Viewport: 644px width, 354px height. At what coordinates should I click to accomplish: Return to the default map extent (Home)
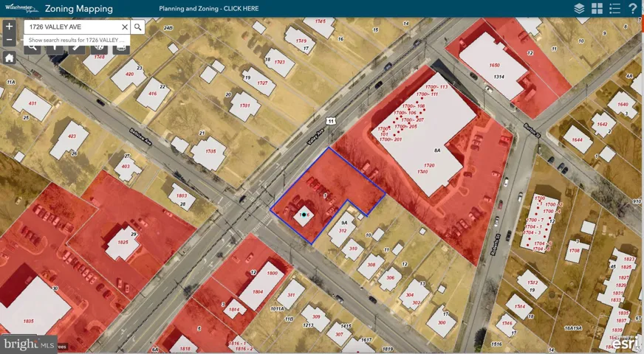point(9,58)
